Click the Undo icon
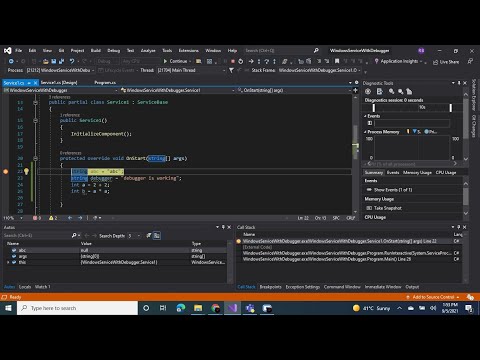The image size is (480, 360). point(72,61)
